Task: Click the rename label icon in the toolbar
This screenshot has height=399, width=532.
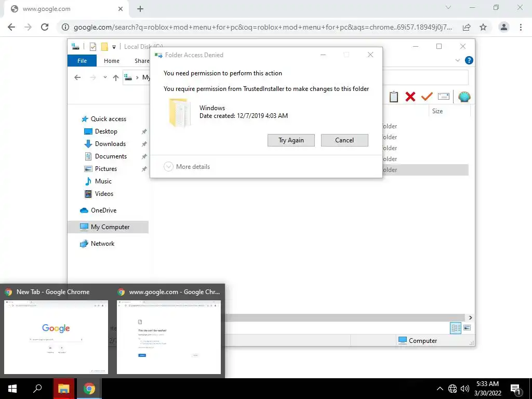Action: click(444, 96)
